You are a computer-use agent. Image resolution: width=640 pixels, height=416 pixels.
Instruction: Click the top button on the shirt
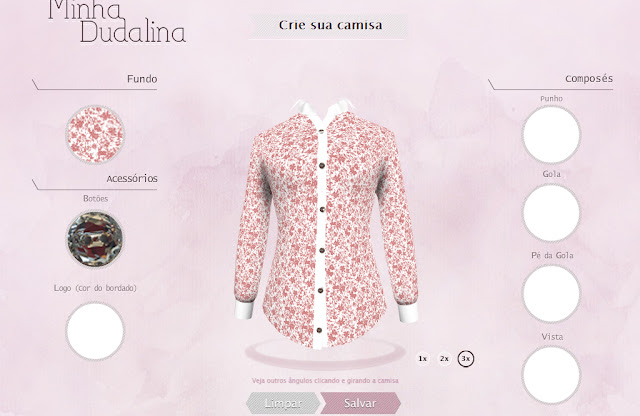coord(322,131)
